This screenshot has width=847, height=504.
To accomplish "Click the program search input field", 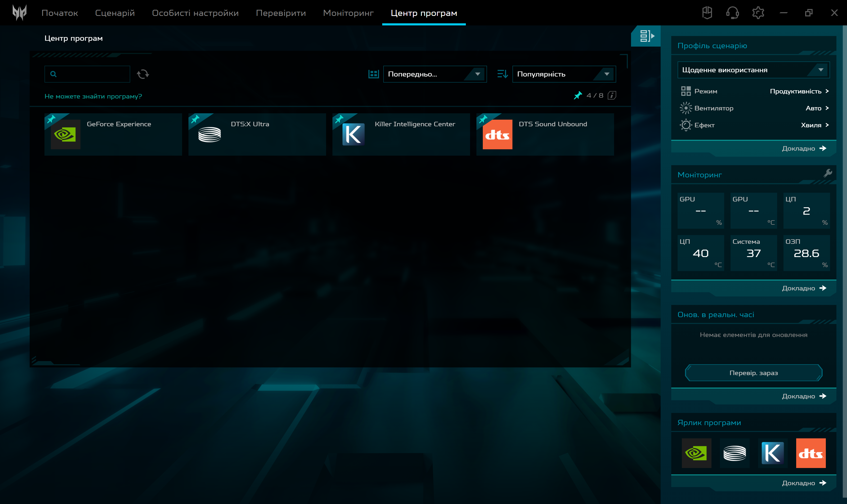I will click(x=92, y=74).
